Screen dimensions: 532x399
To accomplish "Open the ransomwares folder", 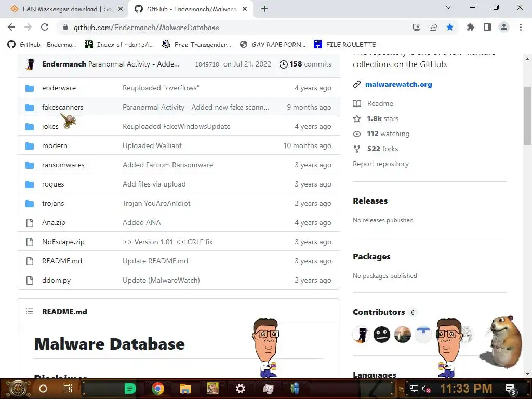I will pos(63,165).
